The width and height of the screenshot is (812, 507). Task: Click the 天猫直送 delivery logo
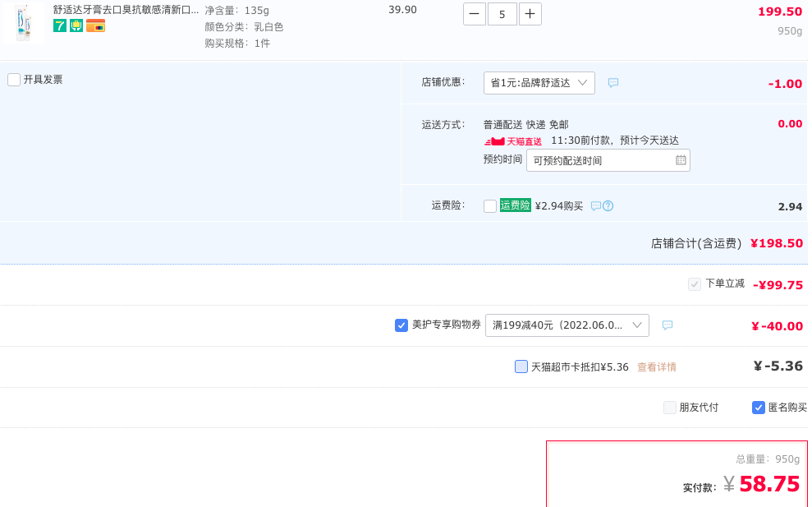[512, 141]
